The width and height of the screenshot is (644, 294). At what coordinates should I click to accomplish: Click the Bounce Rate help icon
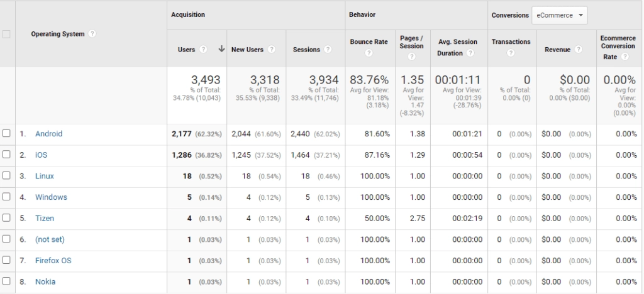point(369,53)
